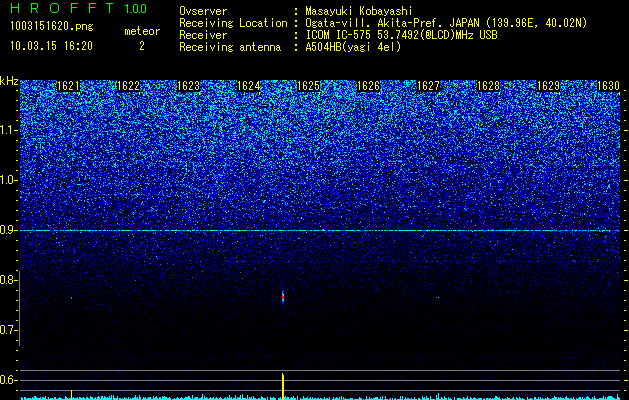Click the 1622 time marker

pos(128,86)
